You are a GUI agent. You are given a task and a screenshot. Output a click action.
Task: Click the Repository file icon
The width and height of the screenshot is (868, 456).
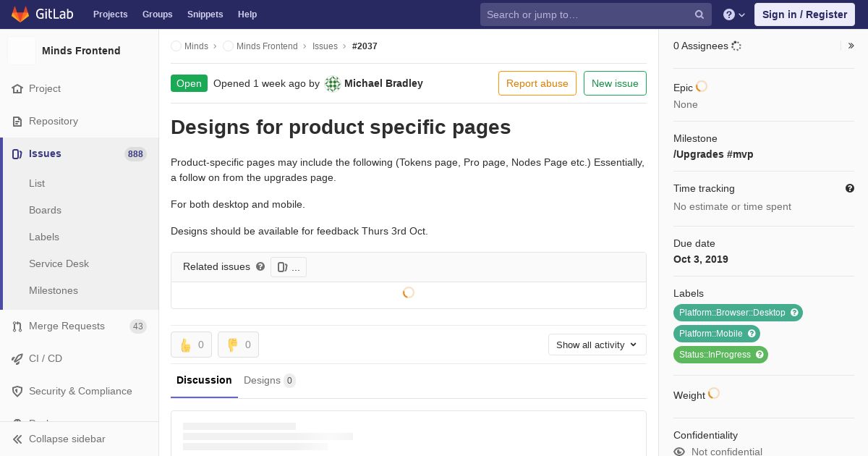[17, 121]
